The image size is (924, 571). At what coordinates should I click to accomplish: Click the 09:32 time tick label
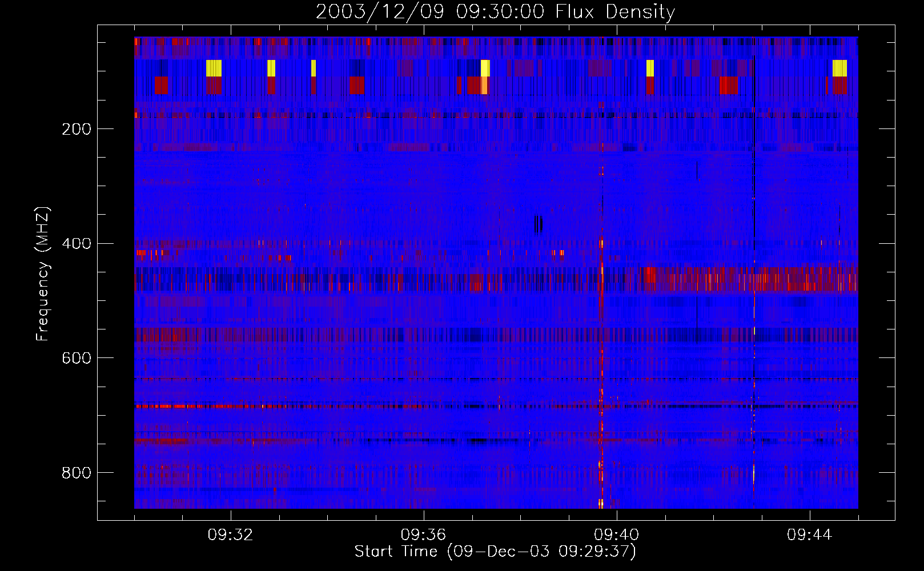(x=230, y=535)
